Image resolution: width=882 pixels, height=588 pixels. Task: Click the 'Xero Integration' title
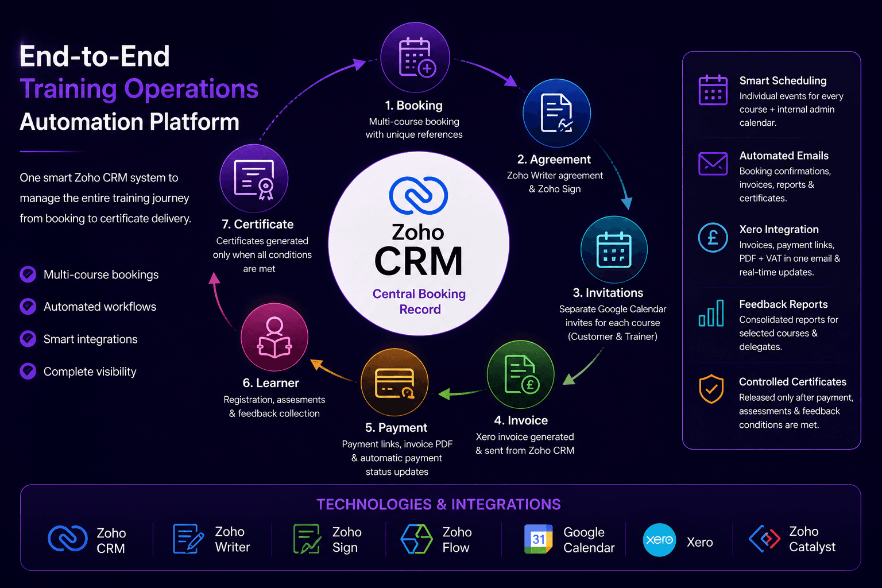click(x=779, y=230)
